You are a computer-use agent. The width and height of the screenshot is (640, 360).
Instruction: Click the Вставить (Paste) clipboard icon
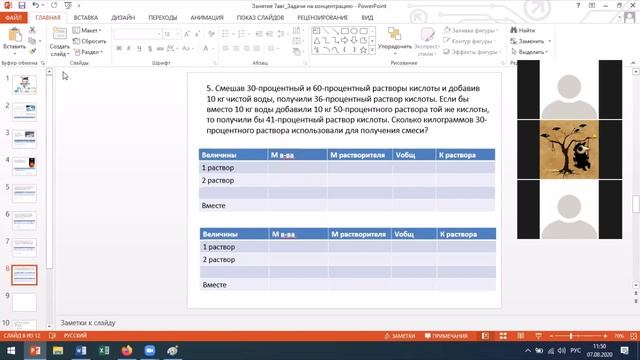[x=15, y=35]
